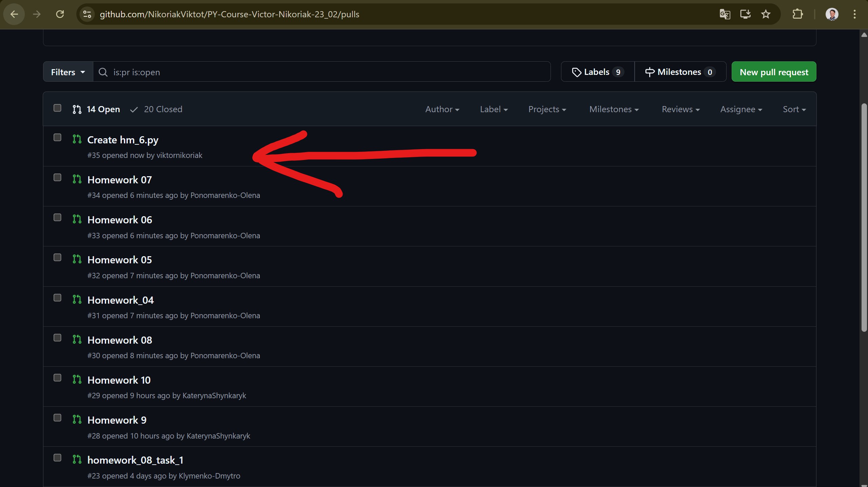This screenshot has height=487, width=868.
Task: Open the Sort dropdown
Action: 794,109
